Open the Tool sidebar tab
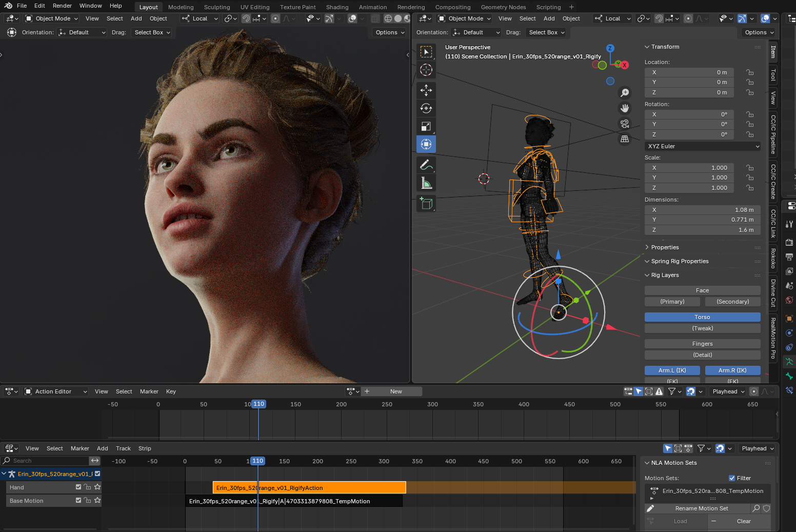The width and height of the screenshot is (796, 532). pos(773,75)
